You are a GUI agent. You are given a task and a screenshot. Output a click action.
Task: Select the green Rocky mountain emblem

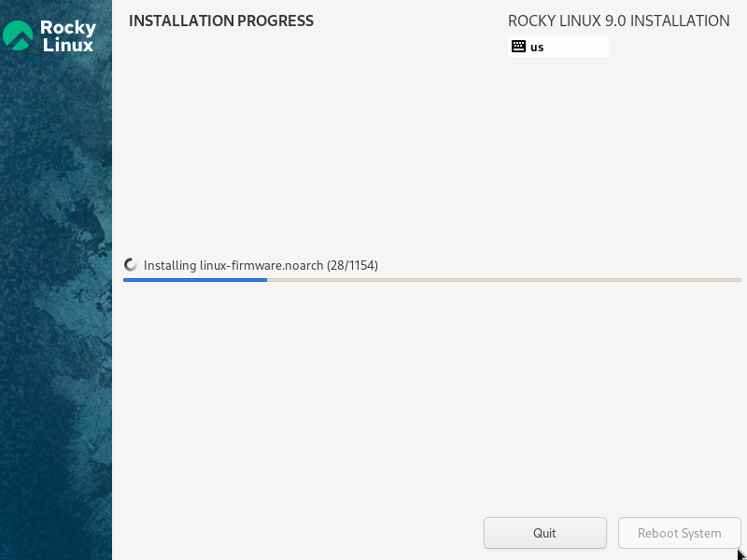point(19,35)
